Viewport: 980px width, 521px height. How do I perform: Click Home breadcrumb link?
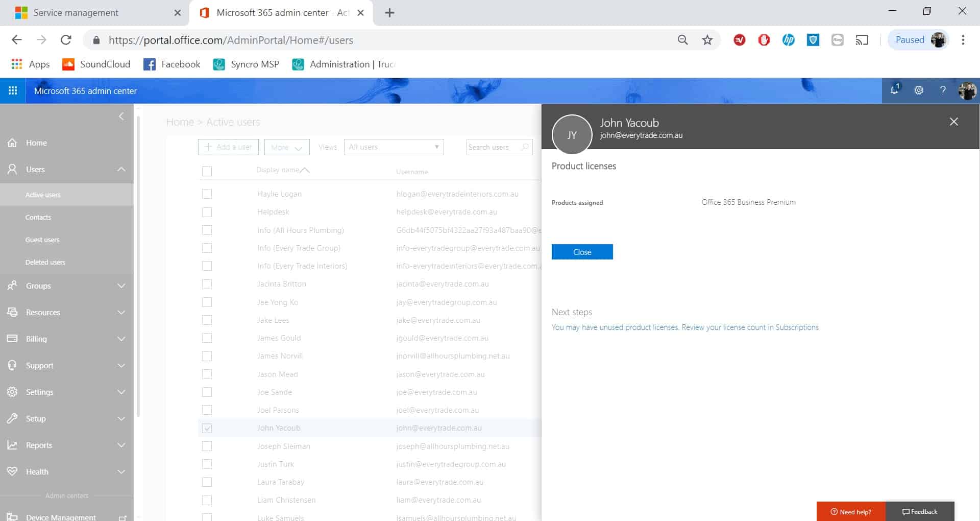tap(180, 122)
